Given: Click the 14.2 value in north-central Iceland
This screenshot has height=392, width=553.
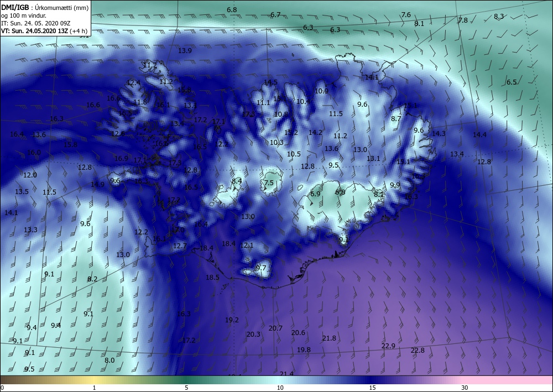Looking at the screenshot, I should (315, 133).
